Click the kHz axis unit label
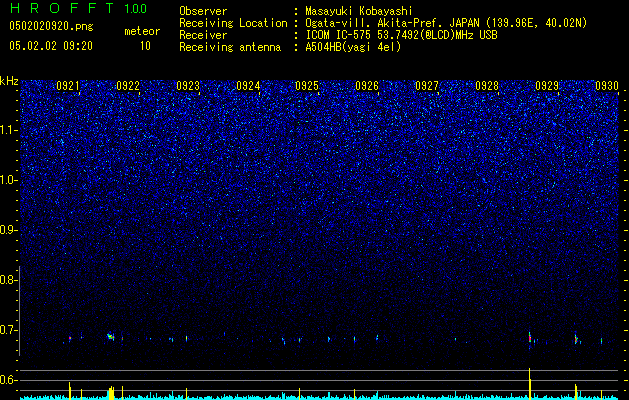Viewport: 629px width, 400px height. click(9, 81)
